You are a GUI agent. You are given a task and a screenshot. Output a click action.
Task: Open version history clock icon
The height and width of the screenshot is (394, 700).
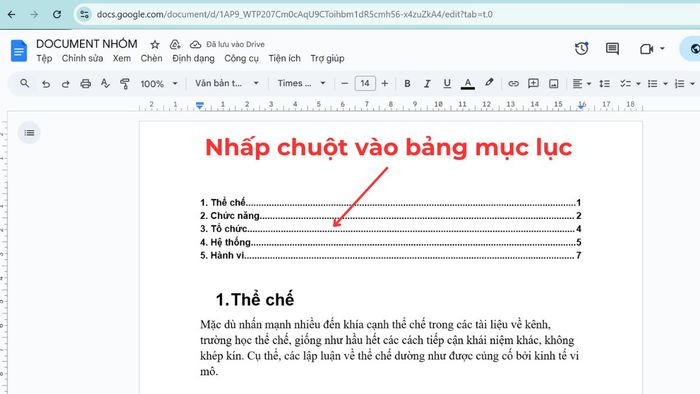pyautogui.click(x=581, y=49)
